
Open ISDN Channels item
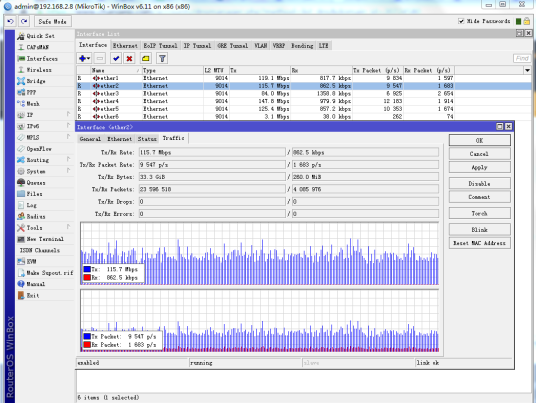click(40, 250)
